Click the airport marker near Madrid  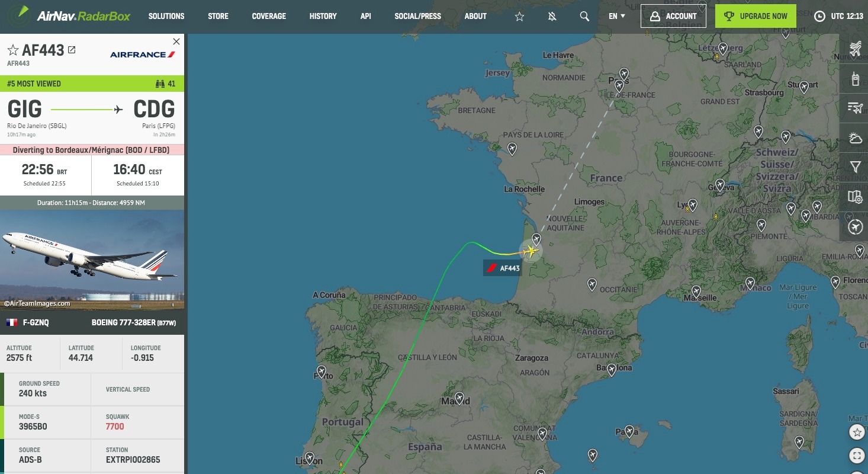(459, 398)
